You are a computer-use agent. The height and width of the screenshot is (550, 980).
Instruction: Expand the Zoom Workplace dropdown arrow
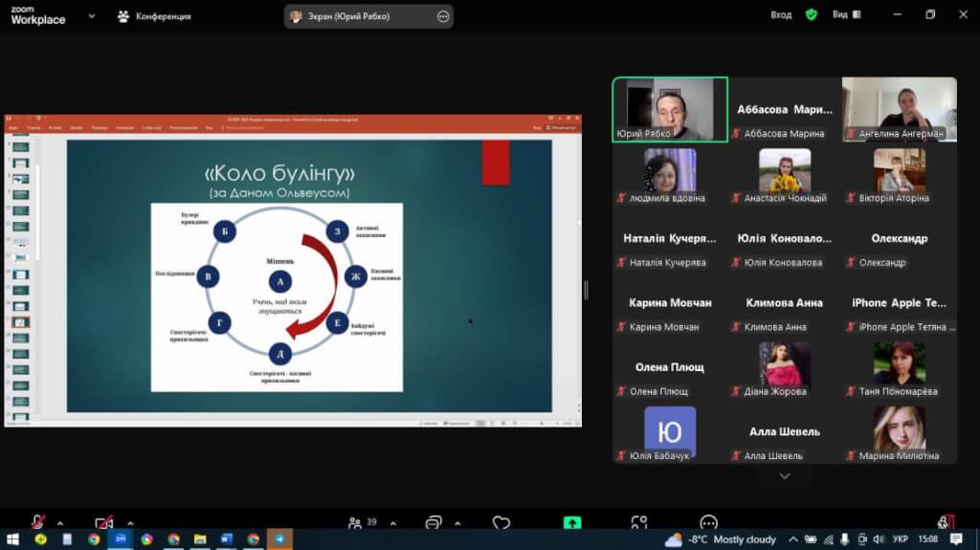pyautogui.click(x=91, y=16)
